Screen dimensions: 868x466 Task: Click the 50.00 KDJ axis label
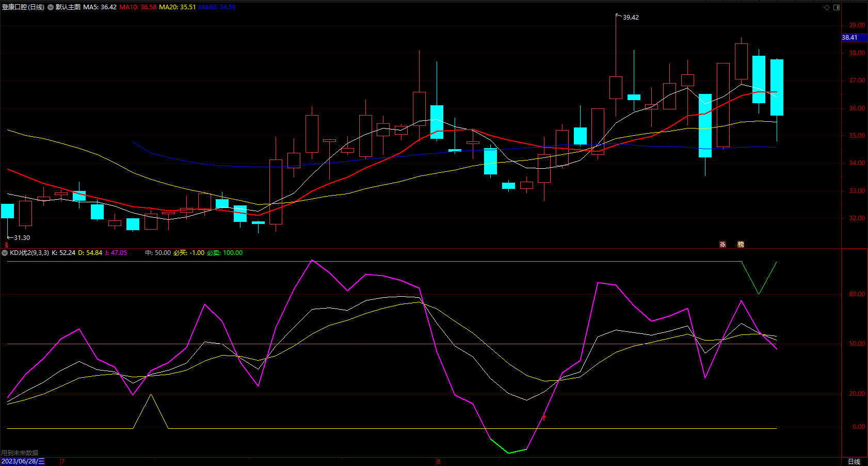(x=857, y=344)
